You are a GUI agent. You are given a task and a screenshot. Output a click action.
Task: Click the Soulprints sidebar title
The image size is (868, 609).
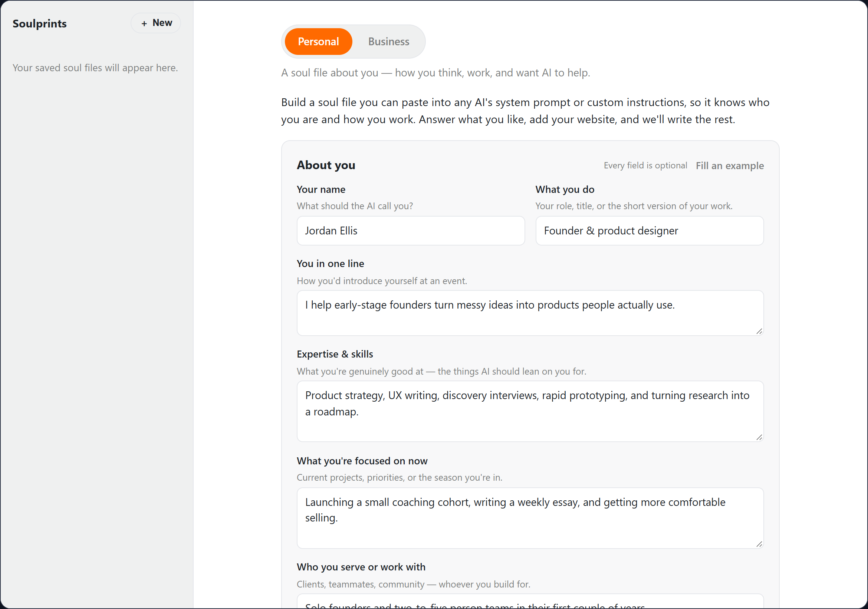pos(40,23)
